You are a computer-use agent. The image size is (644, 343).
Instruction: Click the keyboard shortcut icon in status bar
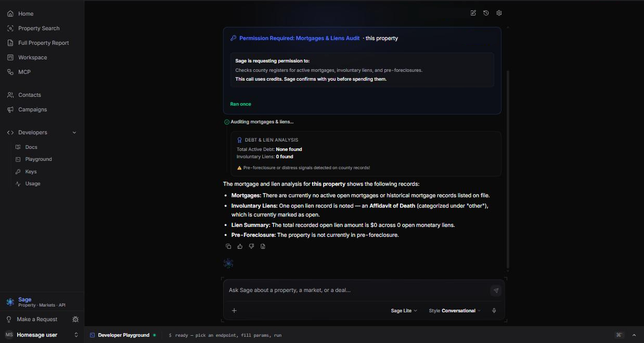coord(619,335)
